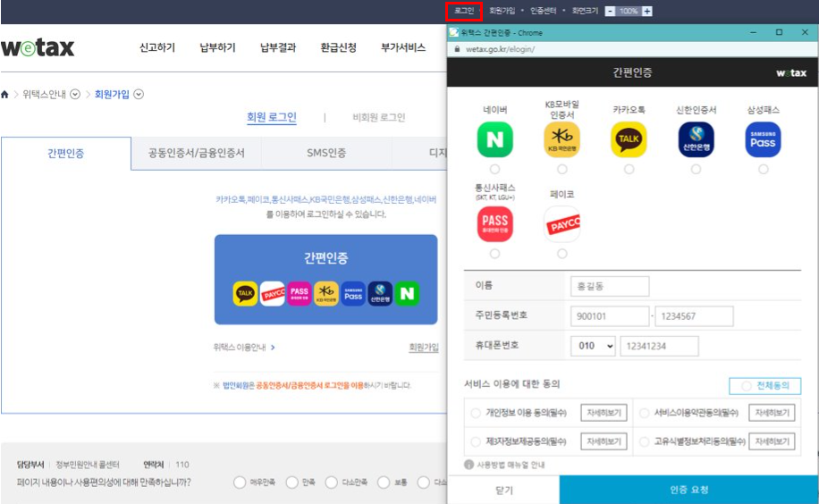Open the 부가서비스 menu
The height and width of the screenshot is (504, 819).
point(403,47)
